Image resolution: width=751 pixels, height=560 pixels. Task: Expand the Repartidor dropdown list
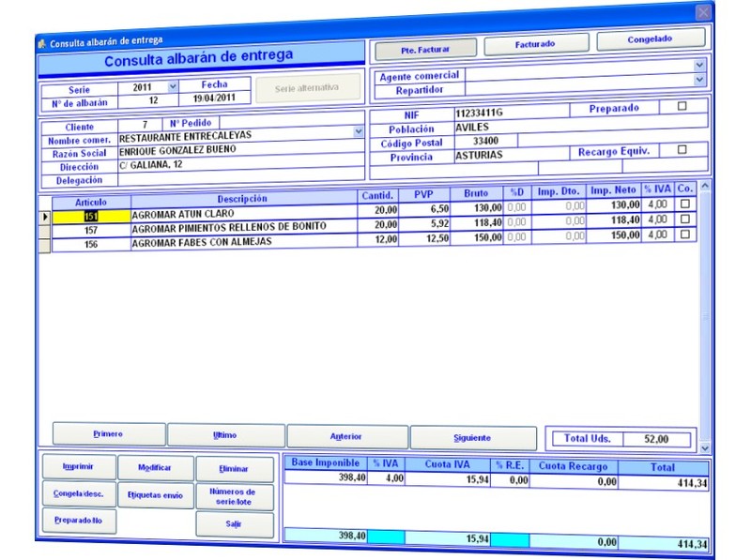pos(699,82)
